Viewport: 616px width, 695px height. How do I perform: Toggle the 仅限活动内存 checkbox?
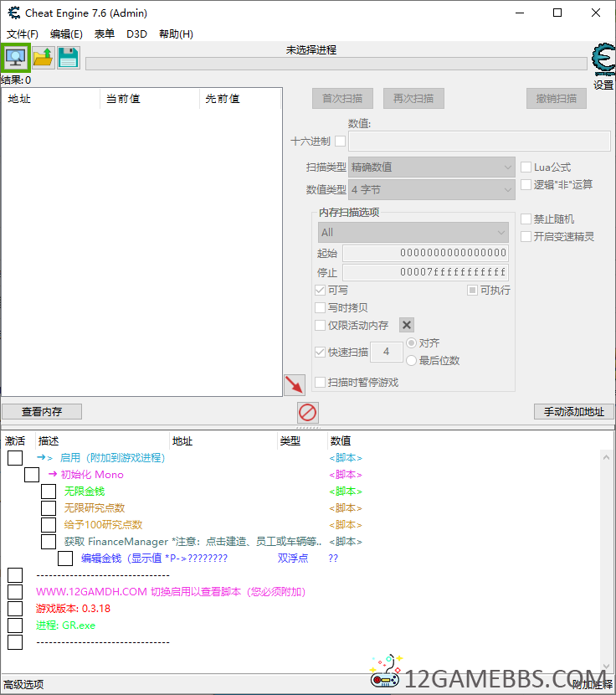[x=320, y=326]
